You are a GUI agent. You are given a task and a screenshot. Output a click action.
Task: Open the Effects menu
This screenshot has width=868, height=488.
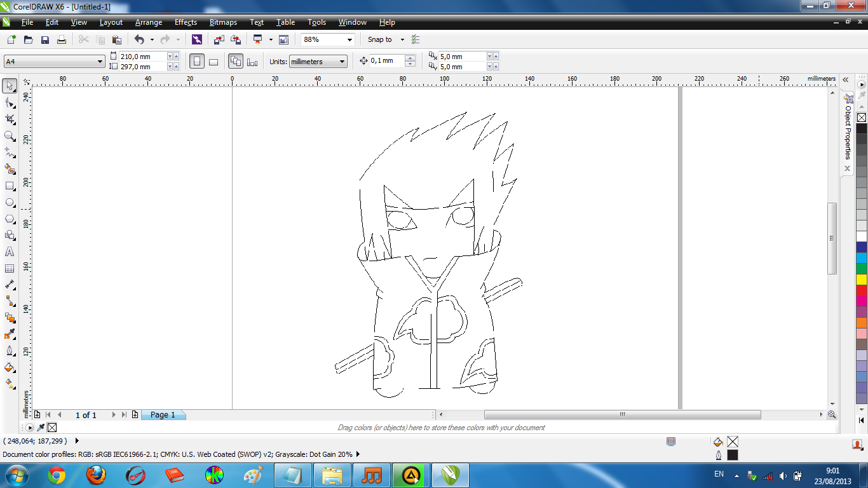[186, 22]
